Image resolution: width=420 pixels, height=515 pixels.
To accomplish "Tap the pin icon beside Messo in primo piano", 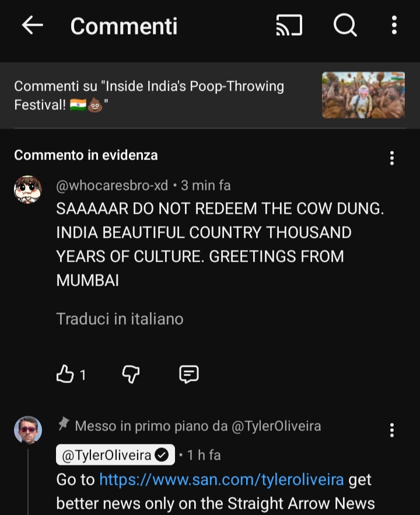I will [x=64, y=424].
